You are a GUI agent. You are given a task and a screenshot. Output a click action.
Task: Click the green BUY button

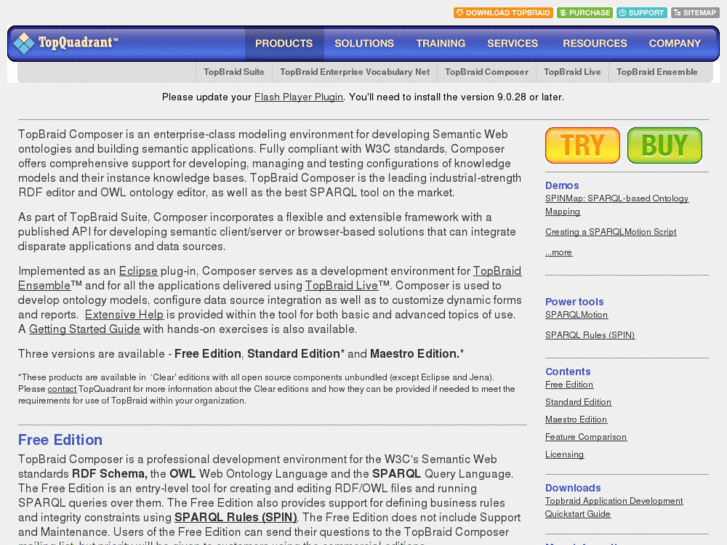point(664,145)
